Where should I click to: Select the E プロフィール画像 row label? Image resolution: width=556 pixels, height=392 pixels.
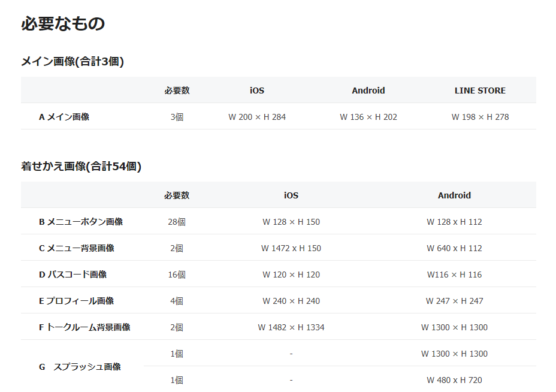pos(76,301)
